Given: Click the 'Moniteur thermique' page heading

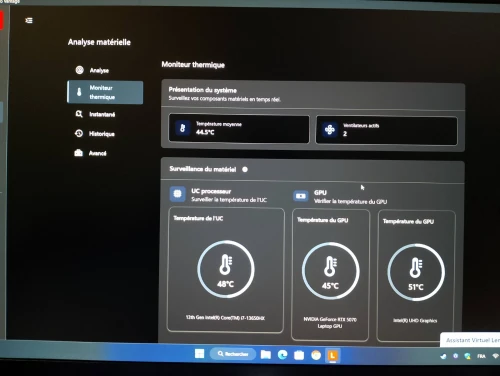Looking at the screenshot, I should 193,65.
